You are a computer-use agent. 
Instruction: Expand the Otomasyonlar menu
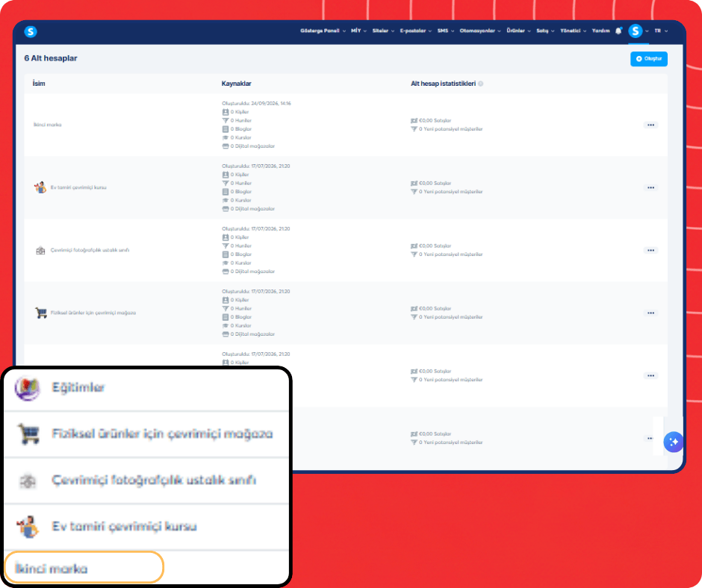coord(480,31)
